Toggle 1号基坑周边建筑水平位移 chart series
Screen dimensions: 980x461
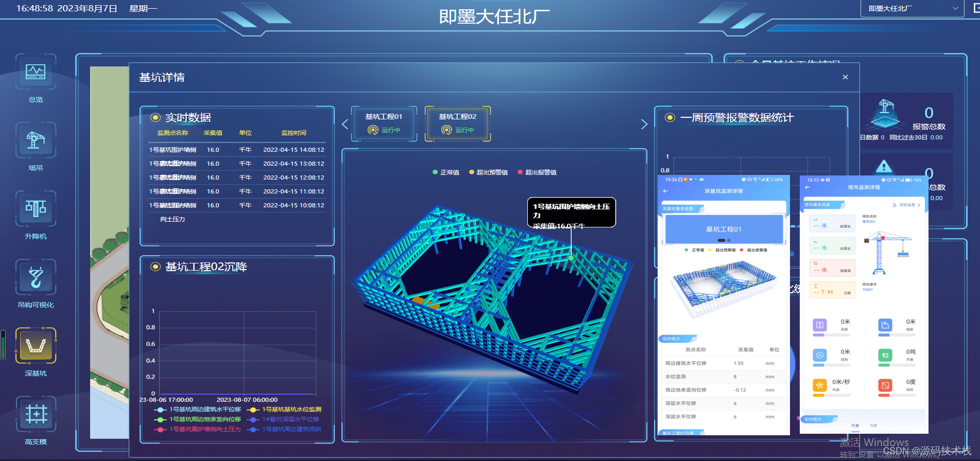tap(198, 410)
